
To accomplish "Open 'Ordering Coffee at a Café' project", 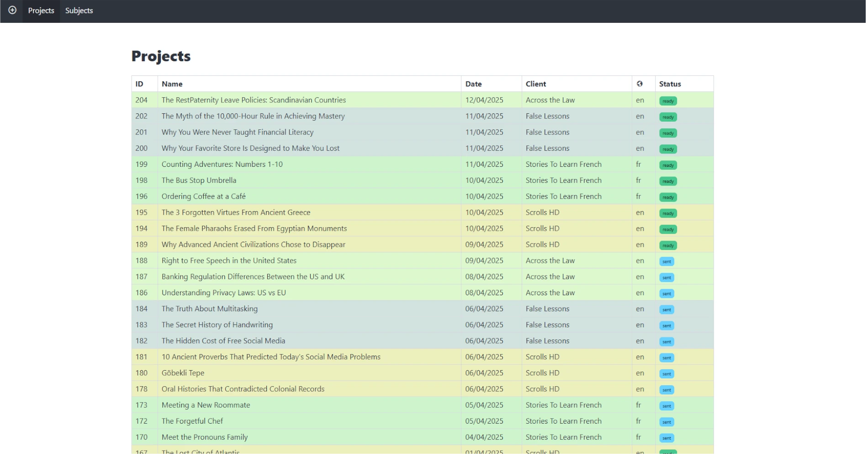I will [x=203, y=196].
